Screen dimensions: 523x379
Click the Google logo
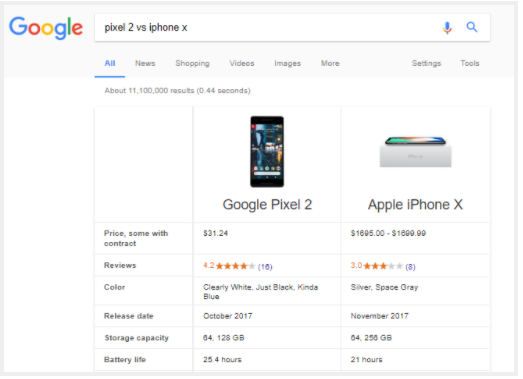point(46,28)
